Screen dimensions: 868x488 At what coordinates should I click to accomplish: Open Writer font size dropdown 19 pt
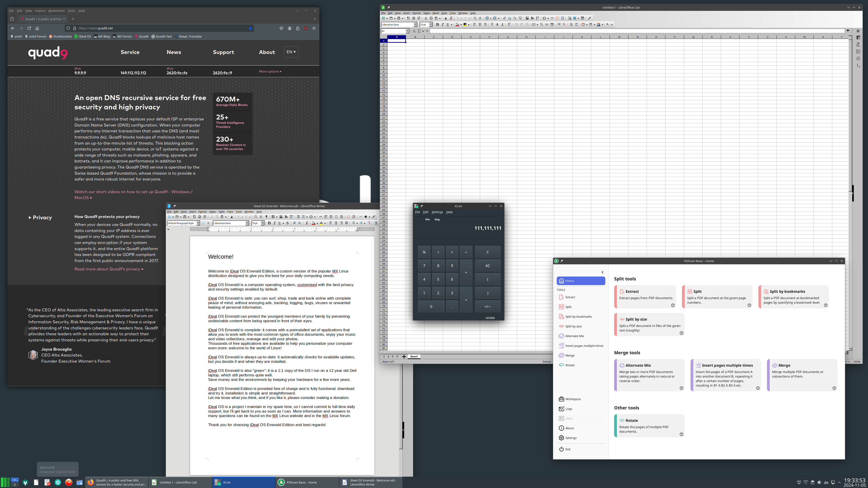point(262,223)
